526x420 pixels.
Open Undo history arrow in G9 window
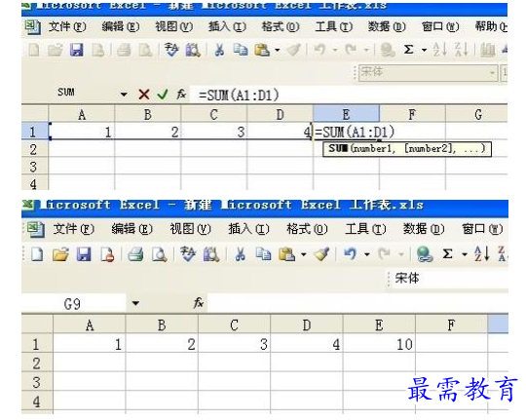tap(367, 254)
